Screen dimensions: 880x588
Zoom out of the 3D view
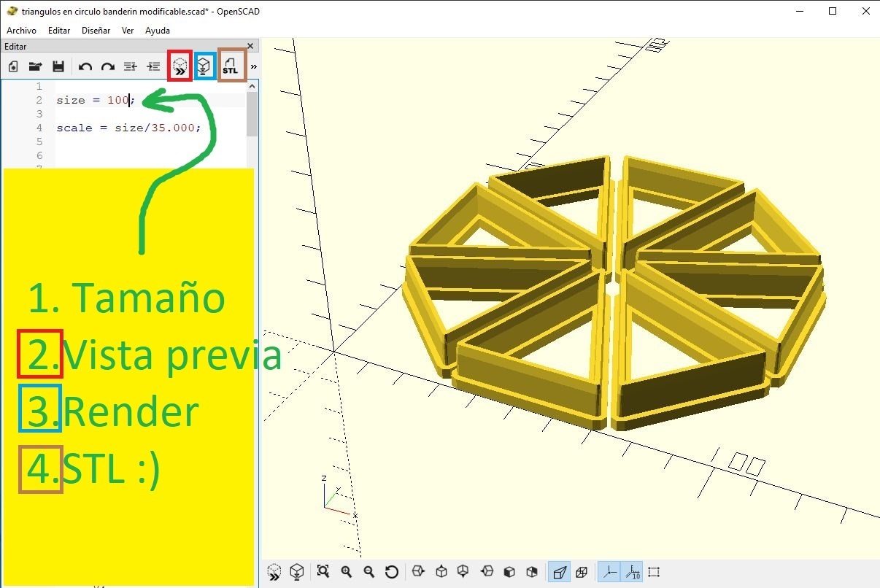[x=368, y=572]
